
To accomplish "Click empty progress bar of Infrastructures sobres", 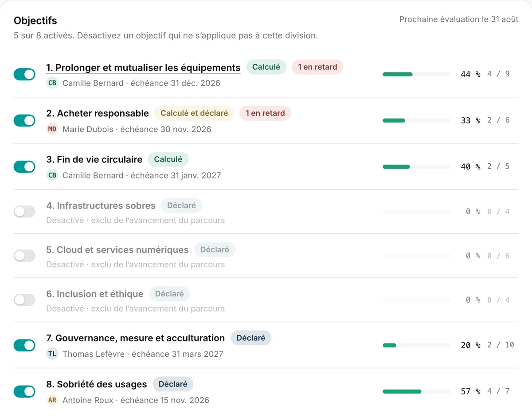I will [x=416, y=212].
